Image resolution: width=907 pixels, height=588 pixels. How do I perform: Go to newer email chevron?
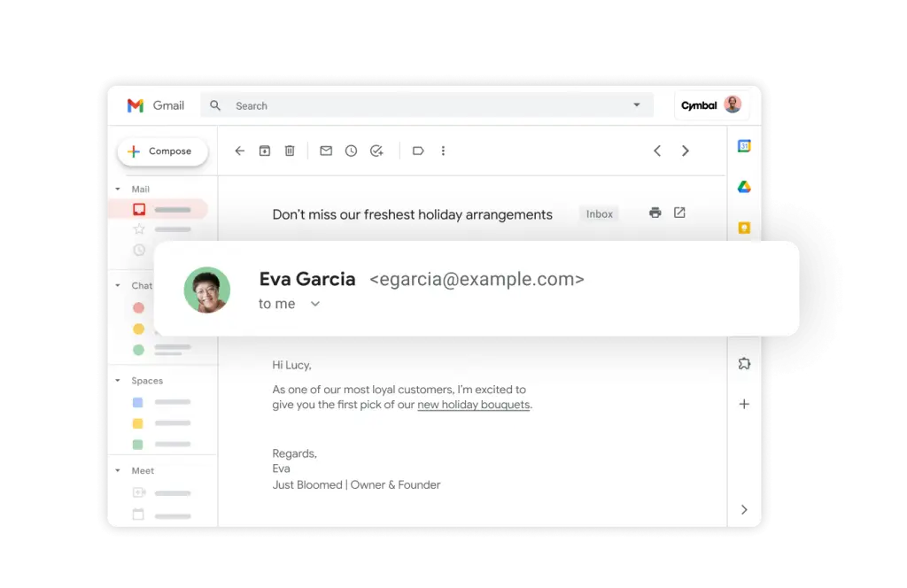click(x=657, y=151)
